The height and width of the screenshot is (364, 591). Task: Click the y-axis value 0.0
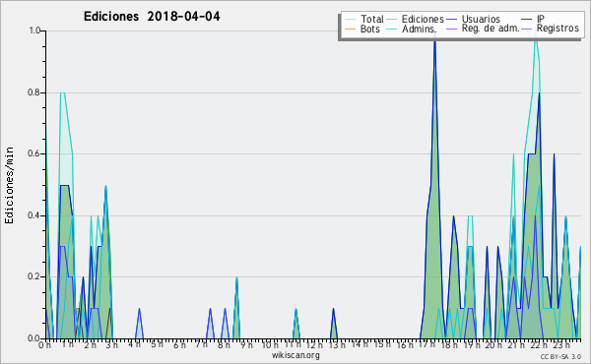pyautogui.click(x=34, y=338)
